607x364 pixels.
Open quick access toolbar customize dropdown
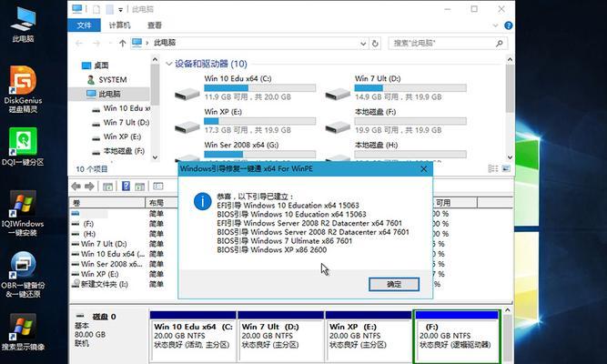[120, 9]
